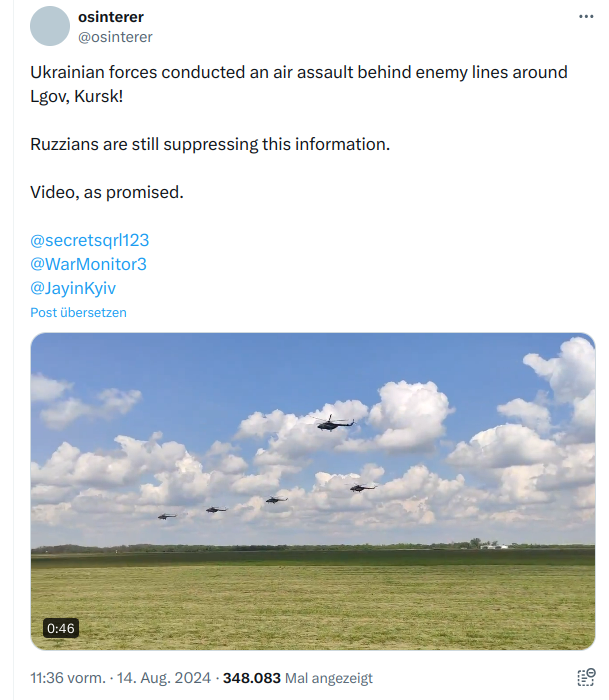Open the three-dot more options menu
The width and height of the screenshot is (609, 700).
click(585, 17)
